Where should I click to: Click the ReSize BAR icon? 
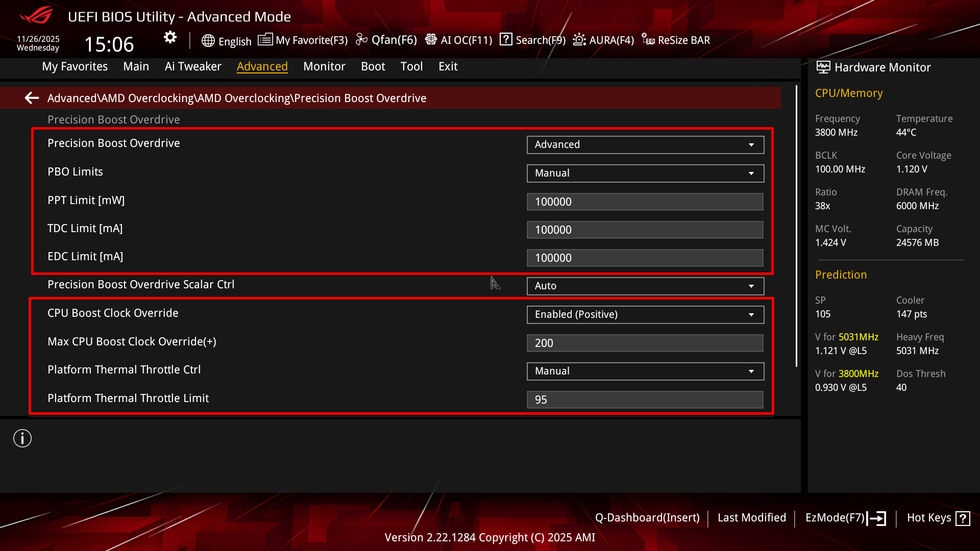[x=648, y=40]
